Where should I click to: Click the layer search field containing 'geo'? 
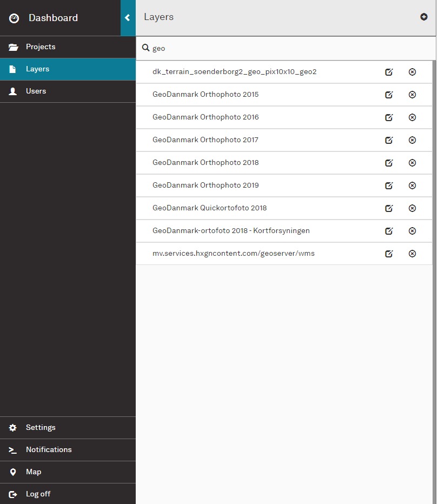(x=287, y=48)
